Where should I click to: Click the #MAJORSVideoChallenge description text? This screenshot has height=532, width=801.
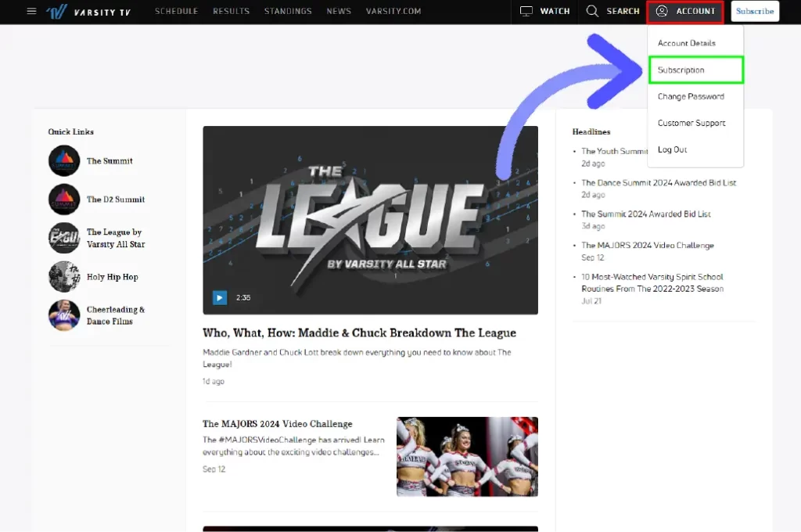click(x=293, y=446)
